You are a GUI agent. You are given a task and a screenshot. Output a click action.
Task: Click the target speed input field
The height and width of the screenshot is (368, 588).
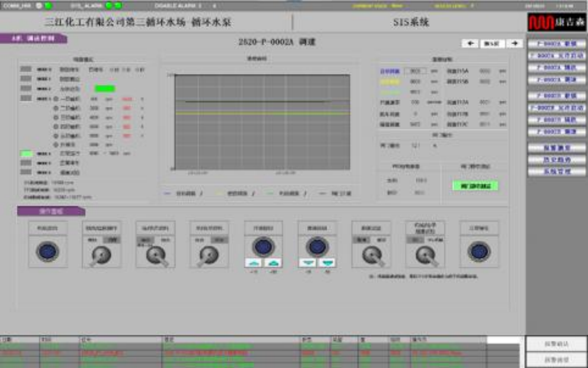click(415, 71)
